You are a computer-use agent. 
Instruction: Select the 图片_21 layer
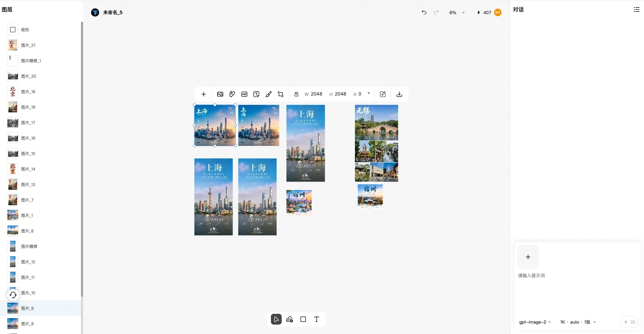pos(40,45)
